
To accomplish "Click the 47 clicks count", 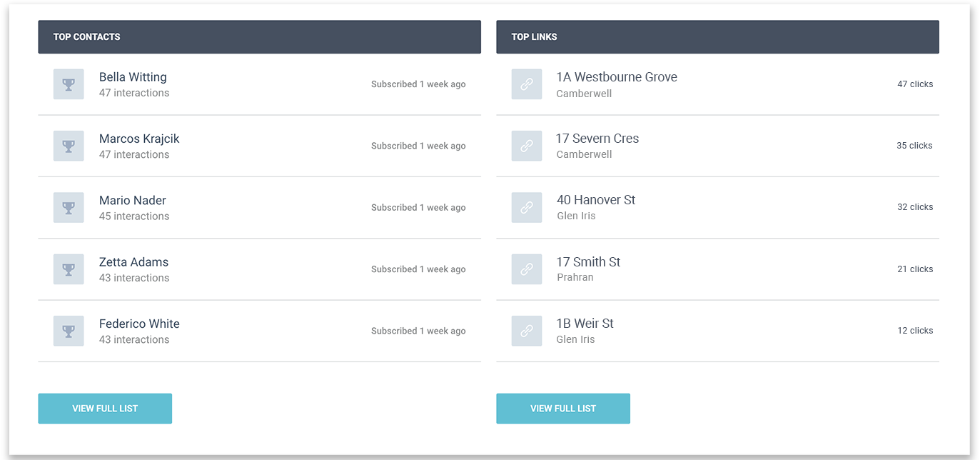I will click(x=915, y=84).
